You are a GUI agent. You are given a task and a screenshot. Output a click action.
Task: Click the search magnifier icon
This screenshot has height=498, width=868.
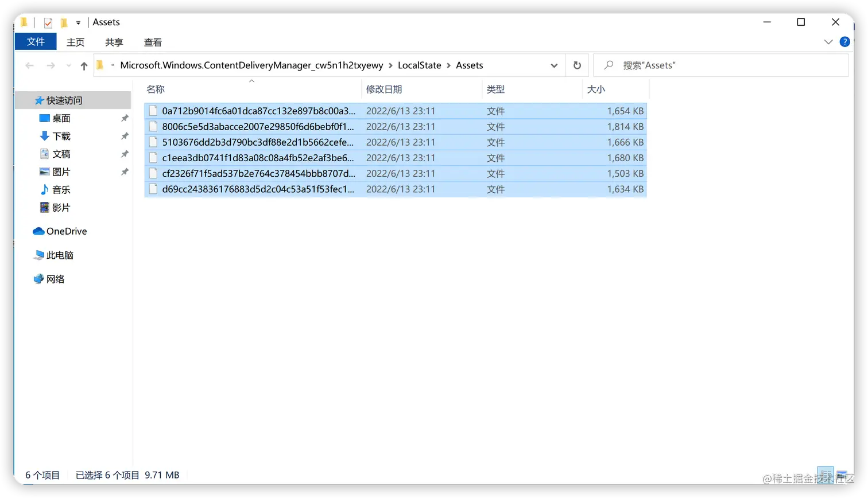coord(609,65)
